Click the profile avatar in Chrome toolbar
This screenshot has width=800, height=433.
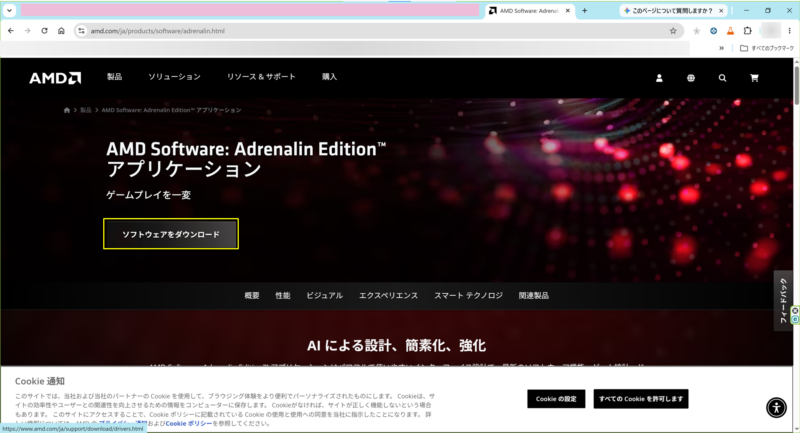point(770,31)
